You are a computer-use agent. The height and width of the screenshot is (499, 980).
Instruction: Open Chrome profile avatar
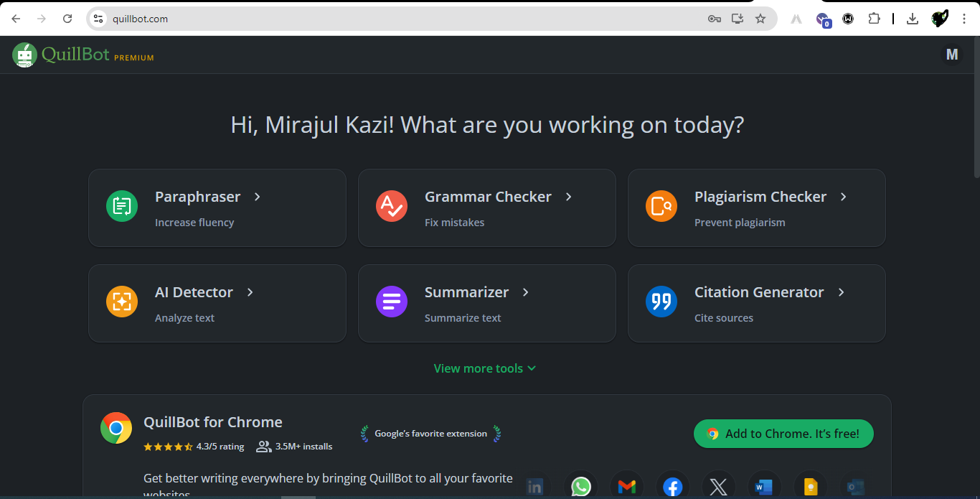pyautogui.click(x=940, y=19)
